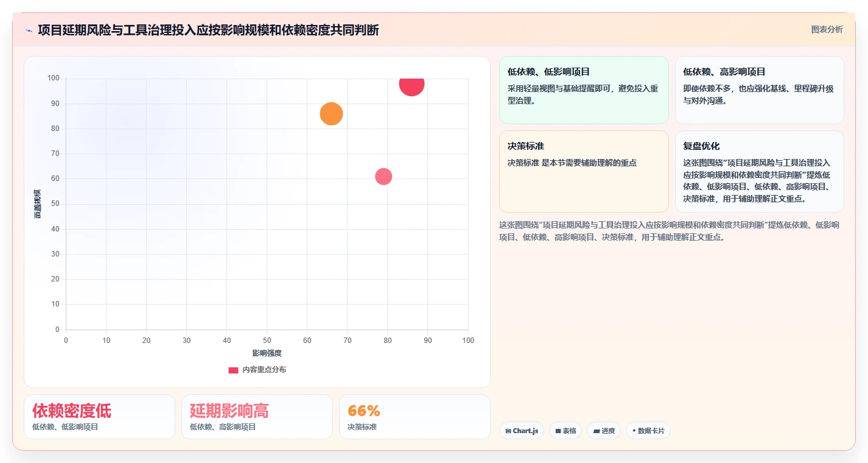Click the vertical y-axis title

pyautogui.click(x=37, y=204)
